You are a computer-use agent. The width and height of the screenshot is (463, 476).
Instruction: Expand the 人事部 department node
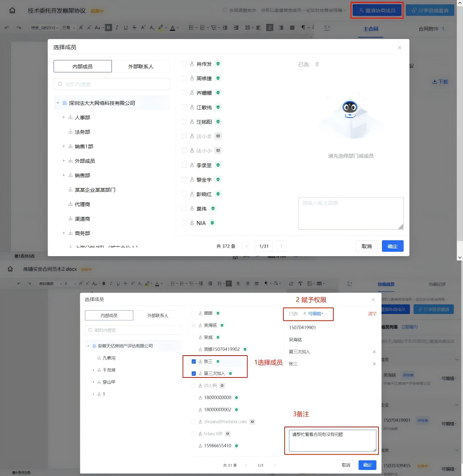pos(64,117)
